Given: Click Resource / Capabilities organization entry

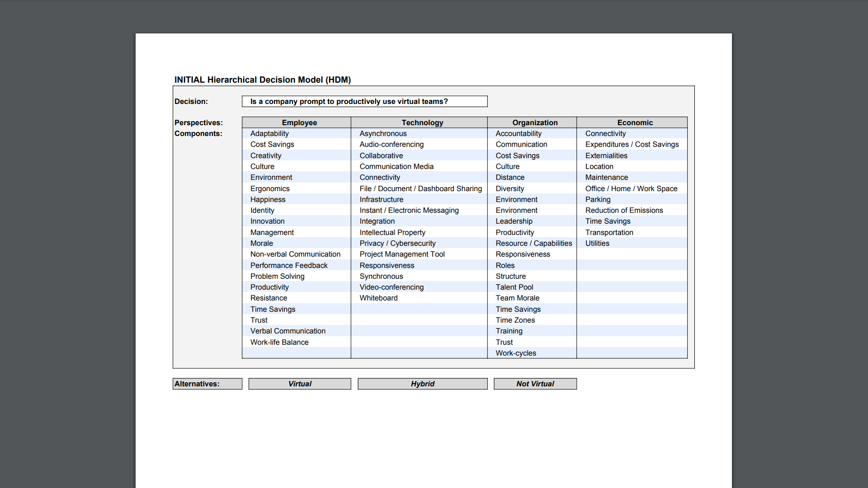Looking at the screenshot, I should (x=533, y=243).
